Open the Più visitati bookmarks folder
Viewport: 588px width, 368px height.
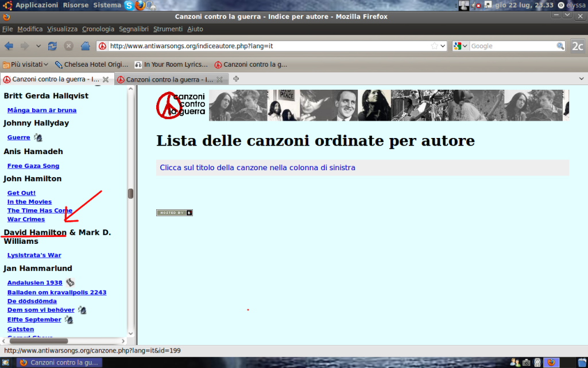(x=26, y=64)
